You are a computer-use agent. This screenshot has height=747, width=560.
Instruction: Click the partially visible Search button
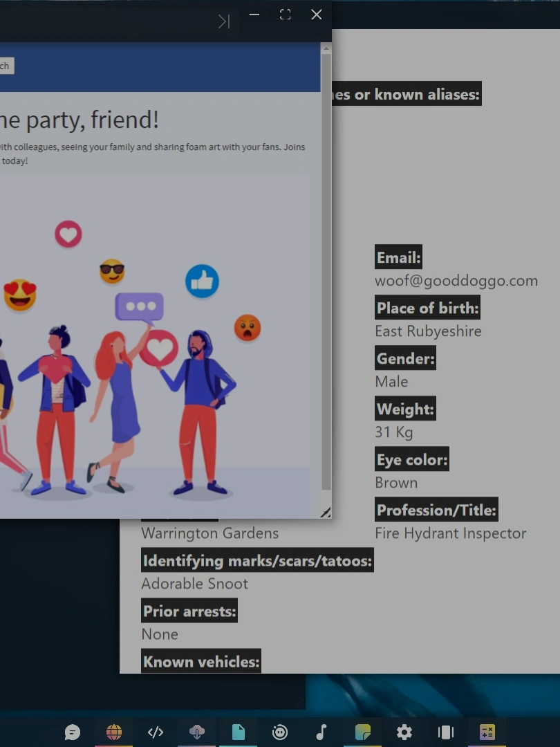click(6, 66)
